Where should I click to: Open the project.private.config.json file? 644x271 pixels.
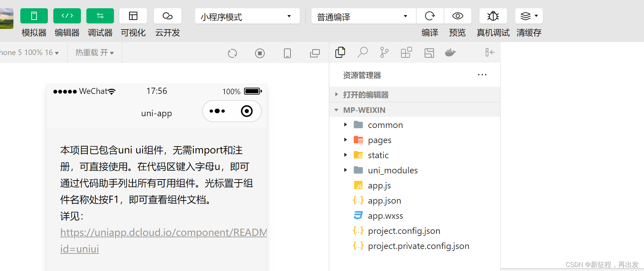(415, 246)
